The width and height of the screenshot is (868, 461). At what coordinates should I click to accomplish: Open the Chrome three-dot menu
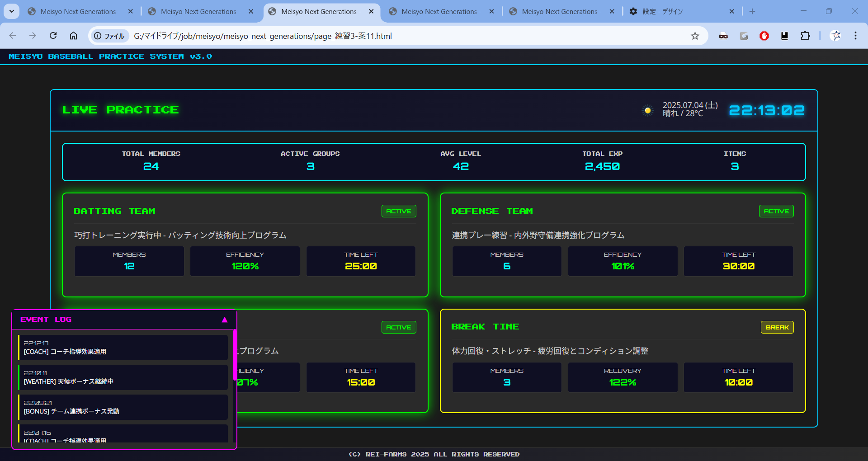click(x=855, y=36)
